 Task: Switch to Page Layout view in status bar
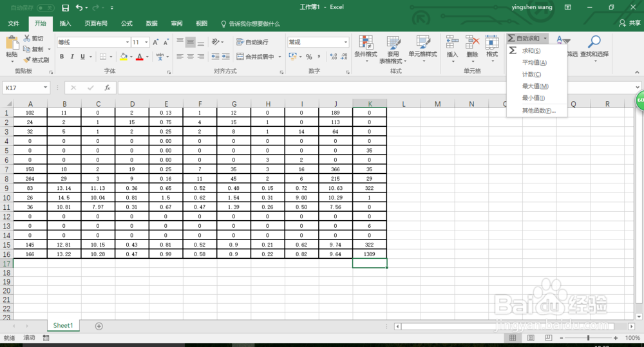point(531,337)
